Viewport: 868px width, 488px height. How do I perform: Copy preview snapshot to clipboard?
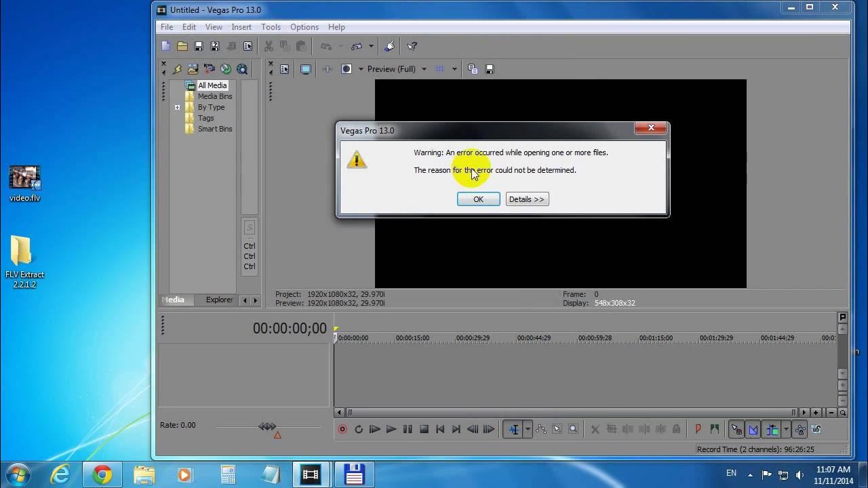(x=473, y=69)
